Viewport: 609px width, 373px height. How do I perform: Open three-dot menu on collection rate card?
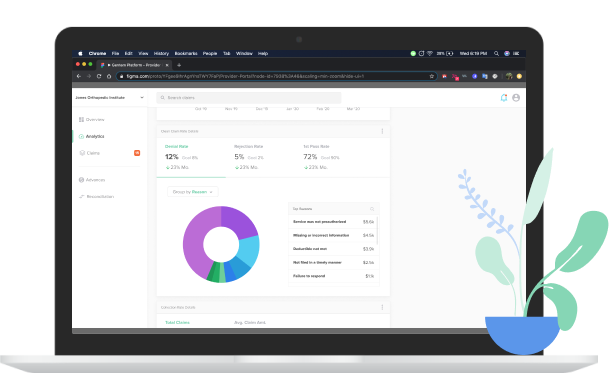382,307
